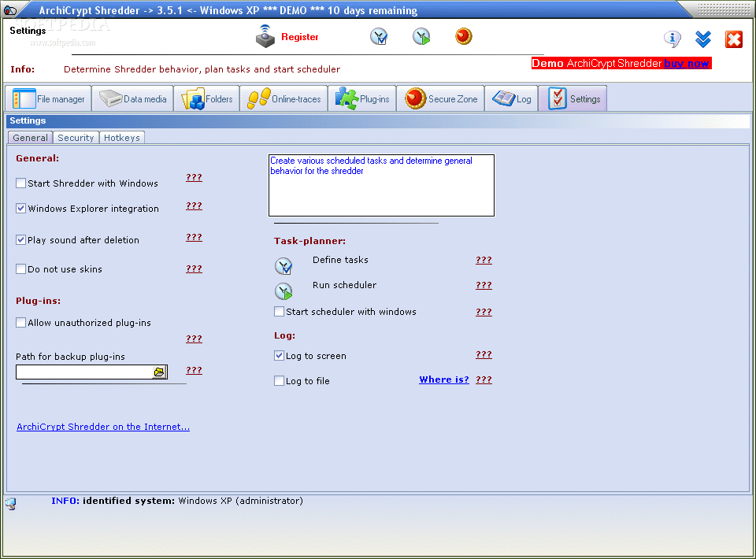The image size is (756, 559).
Task: Click the blue double-chevron minimize icon
Action: (703, 39)
